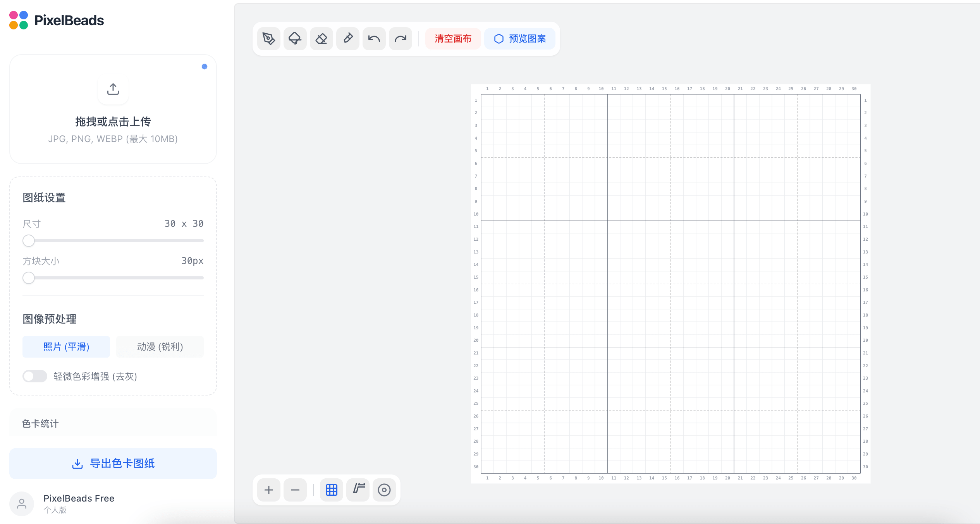Redo the last undone action
The image size is (980, 524).
click(401, 39)
